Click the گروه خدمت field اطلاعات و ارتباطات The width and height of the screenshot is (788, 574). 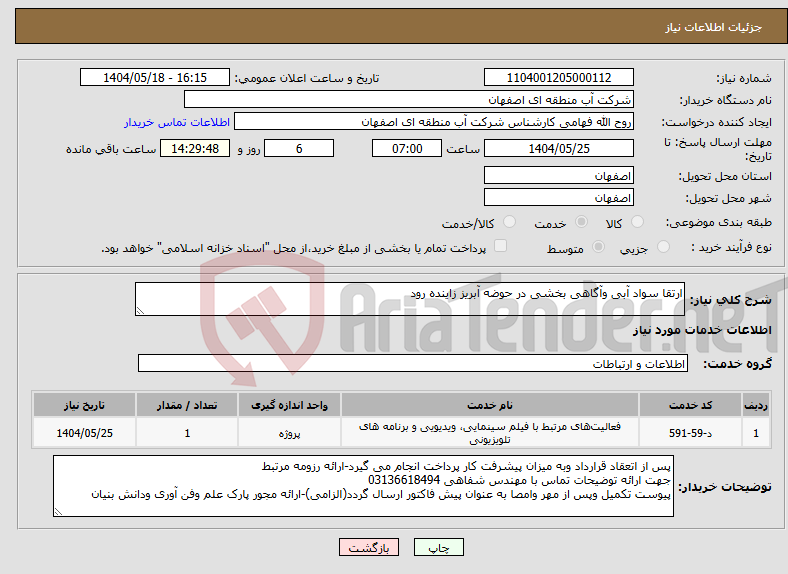(x=413, y=363)
